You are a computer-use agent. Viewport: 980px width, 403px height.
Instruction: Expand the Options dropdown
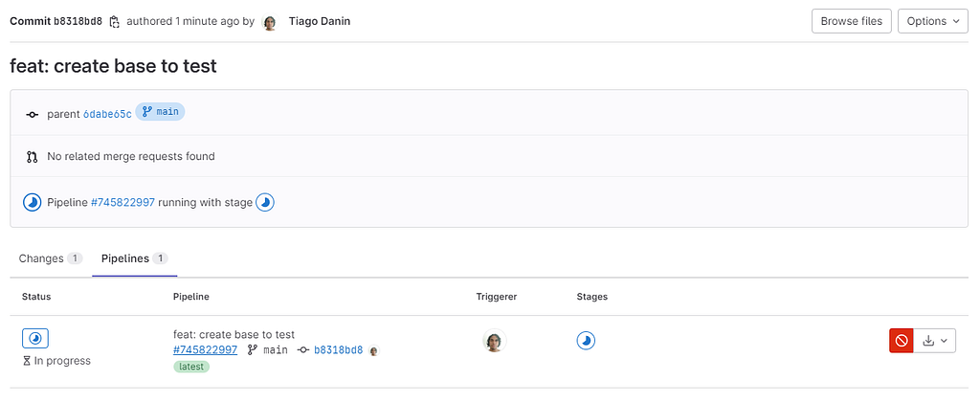932,21
